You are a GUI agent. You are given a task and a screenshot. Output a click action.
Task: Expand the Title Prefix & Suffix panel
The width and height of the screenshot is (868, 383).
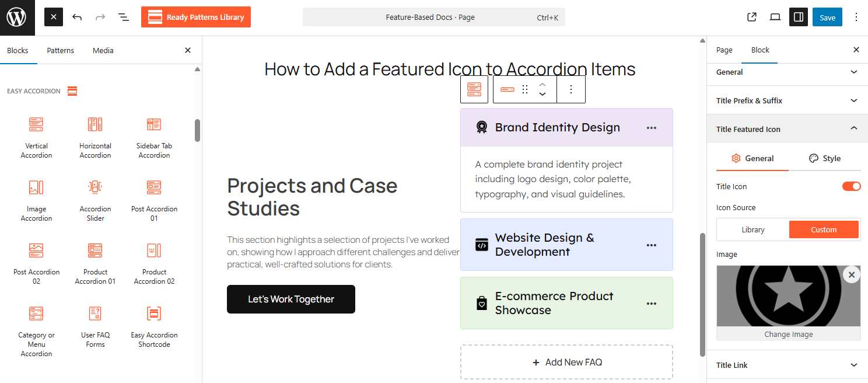(787, 100)
